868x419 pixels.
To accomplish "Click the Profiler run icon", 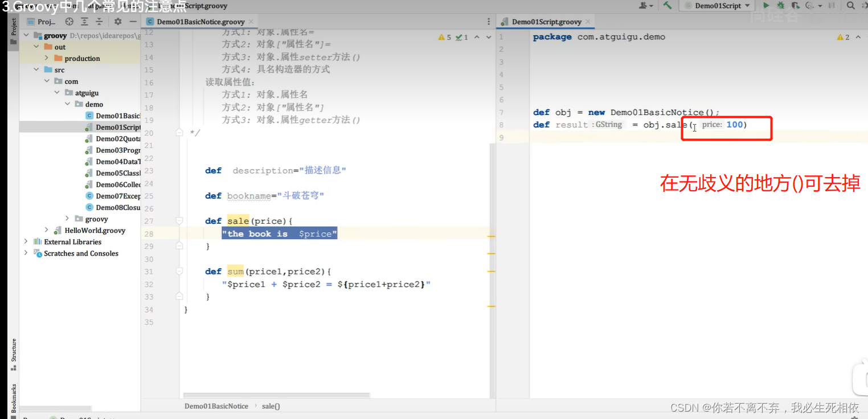I will coord(809,6).
